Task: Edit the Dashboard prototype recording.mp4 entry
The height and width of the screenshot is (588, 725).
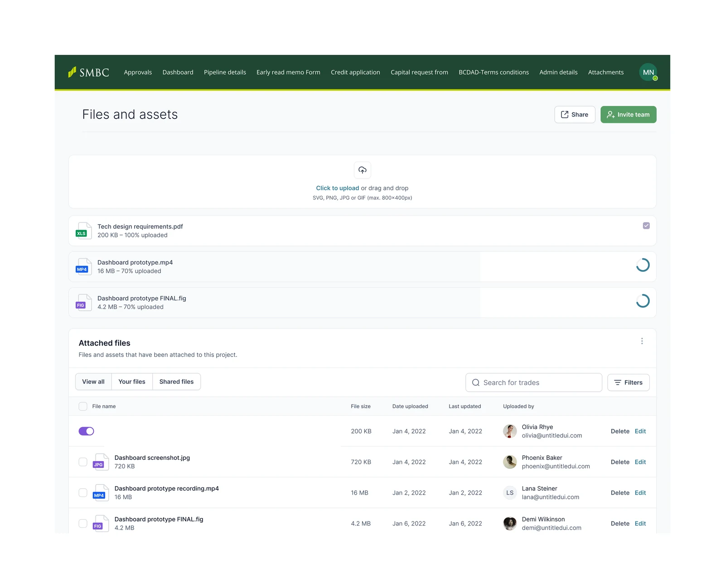Action: (640, 493)
